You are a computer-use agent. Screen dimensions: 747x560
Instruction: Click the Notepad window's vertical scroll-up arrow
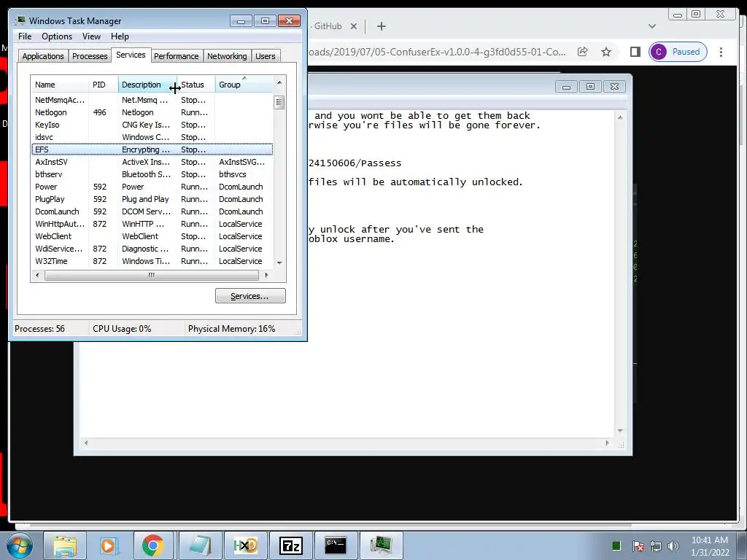(x=620, y=117)
